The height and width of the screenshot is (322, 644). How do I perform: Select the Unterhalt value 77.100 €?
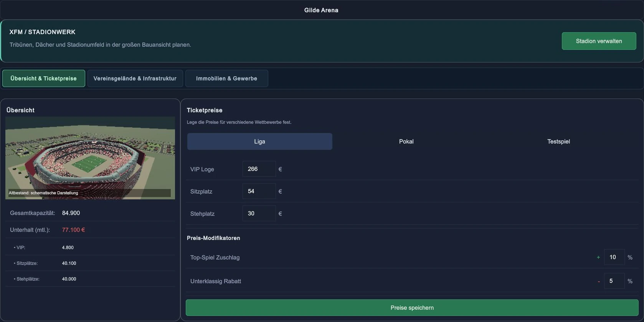(73, 230)
